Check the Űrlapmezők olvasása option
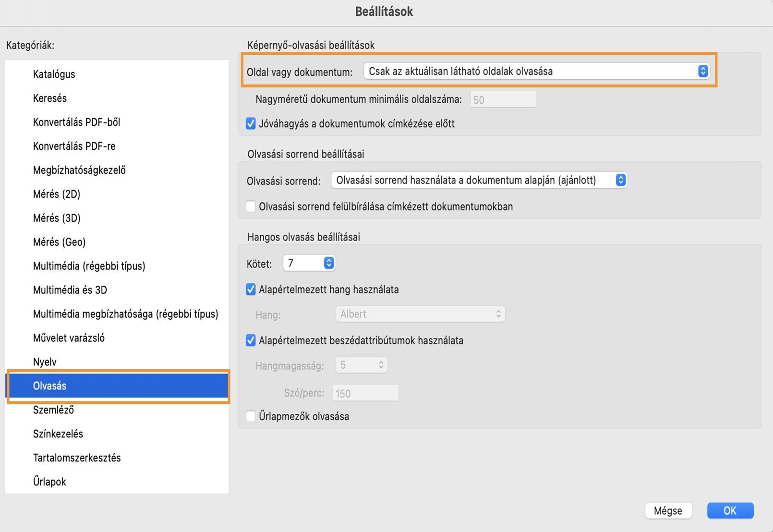773x532 pixels. pos(251,416)
